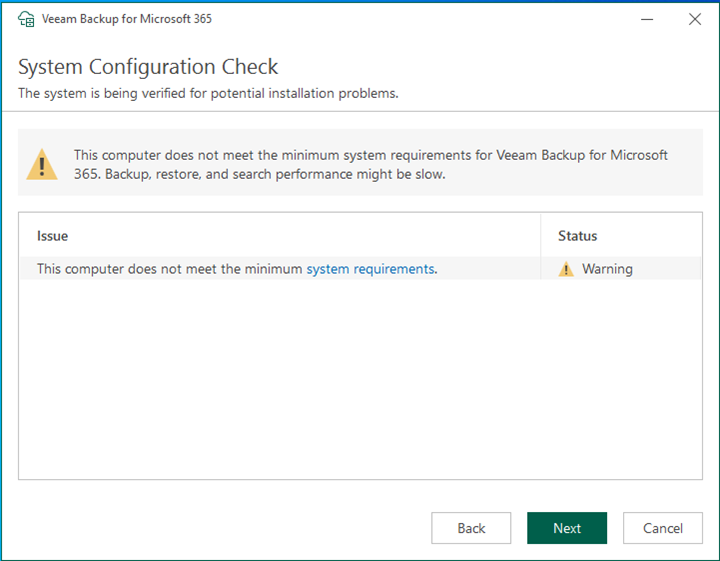
Task: Click the Next button
Action: [567, 528]
